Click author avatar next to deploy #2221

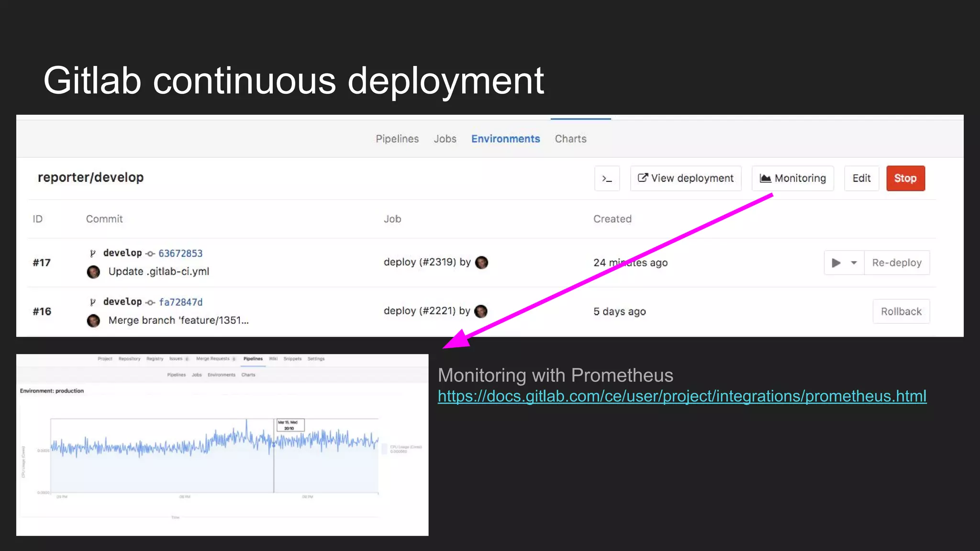point(481,311)
